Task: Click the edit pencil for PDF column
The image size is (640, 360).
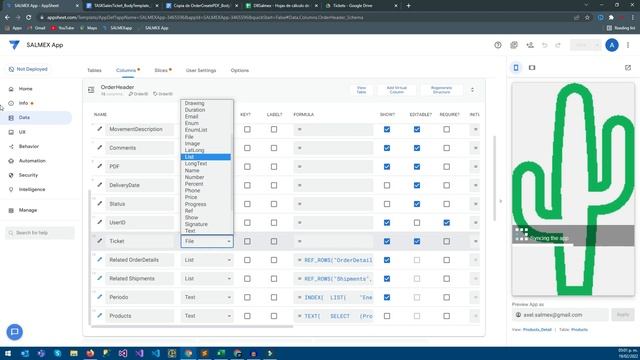Action: (x=100, y=166)
